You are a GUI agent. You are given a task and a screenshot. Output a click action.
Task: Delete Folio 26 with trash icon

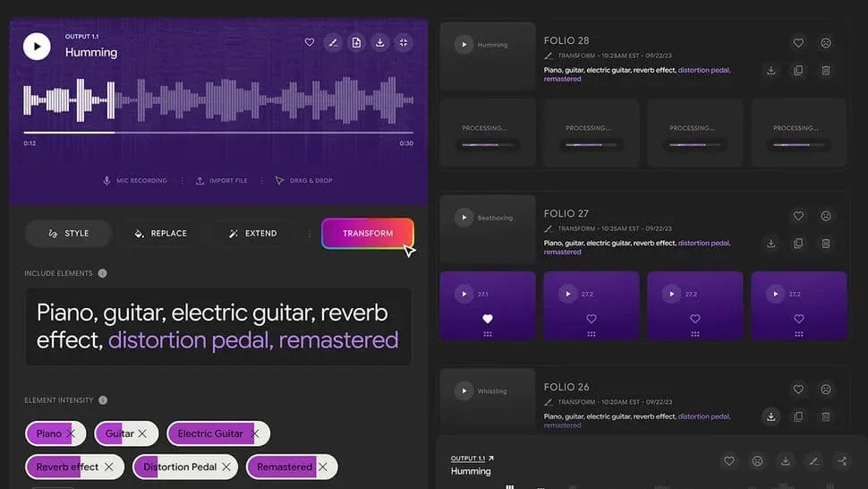click(x=825, y=416)
